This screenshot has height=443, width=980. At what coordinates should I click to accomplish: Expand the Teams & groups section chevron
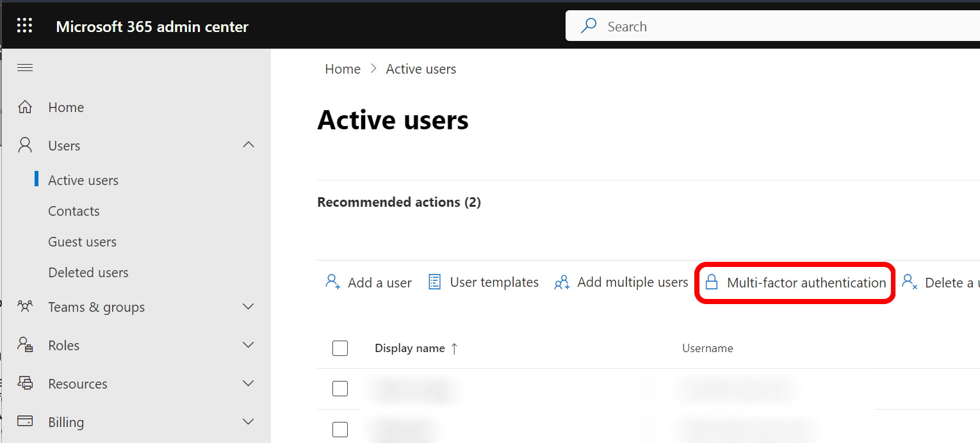tap(249, 307)
